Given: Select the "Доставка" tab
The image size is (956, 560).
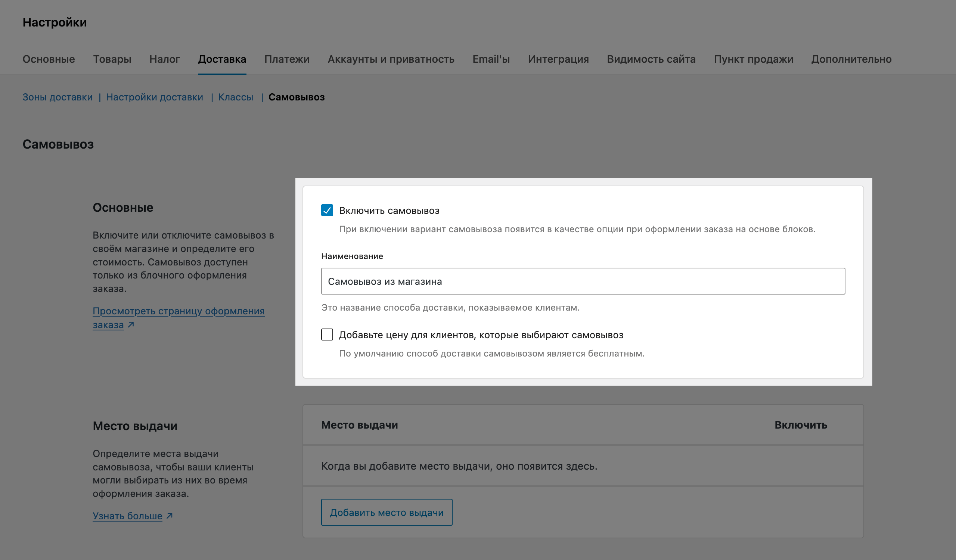Looking at the screenshot, I should click(222, 59).
